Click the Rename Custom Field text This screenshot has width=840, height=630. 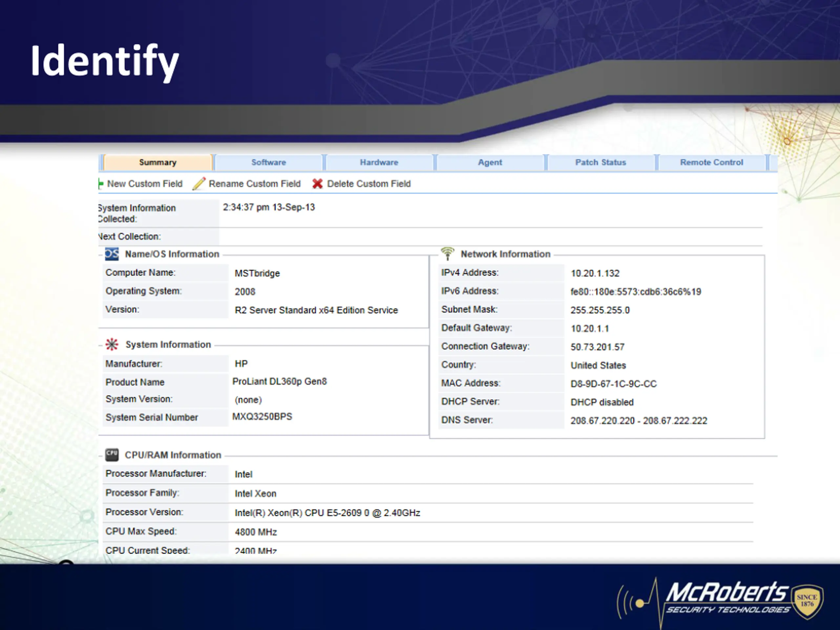(x=254, y=184)
